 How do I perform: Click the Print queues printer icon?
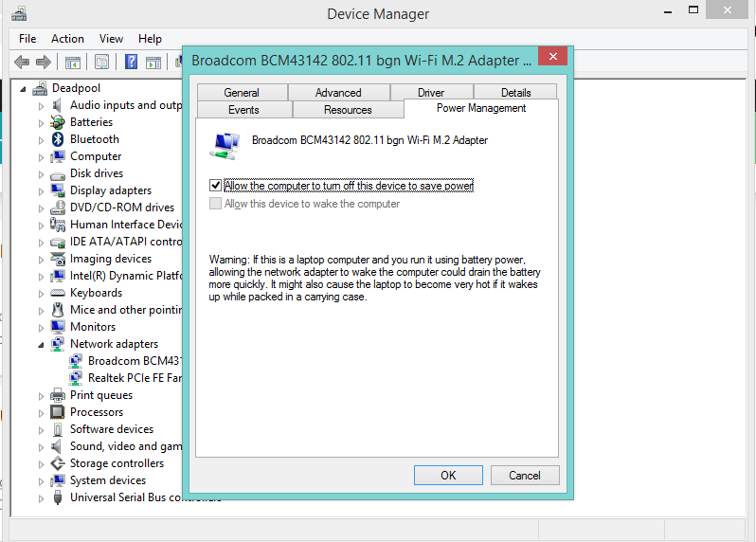point(58,395)
